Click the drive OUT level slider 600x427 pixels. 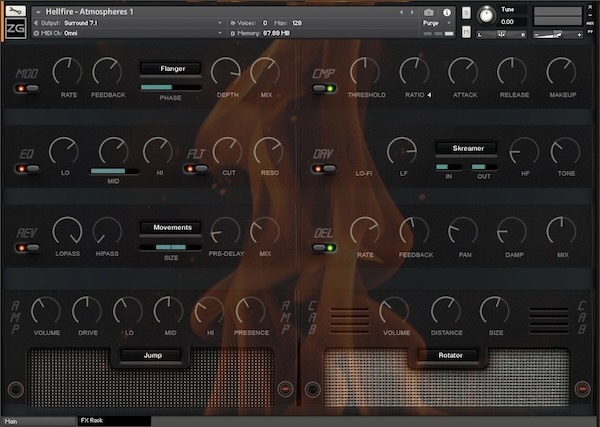pos(484,167)
